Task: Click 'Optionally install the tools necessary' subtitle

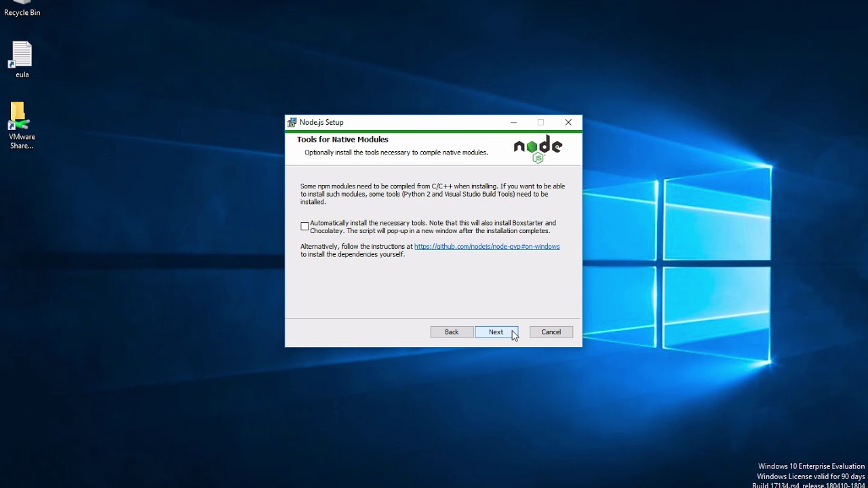Action: point(396,152)
